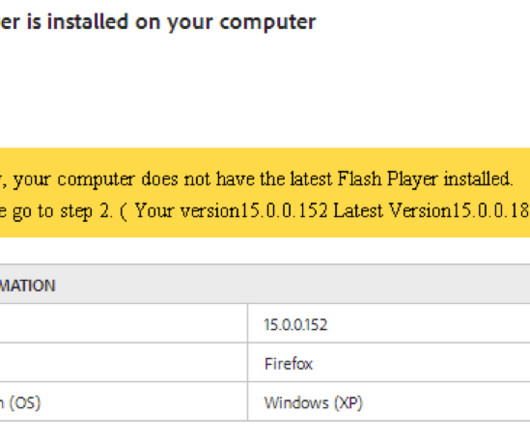Click the heading about installed on your computer
The width and height of the screenshot is (530, 442).
coord(158,22)
